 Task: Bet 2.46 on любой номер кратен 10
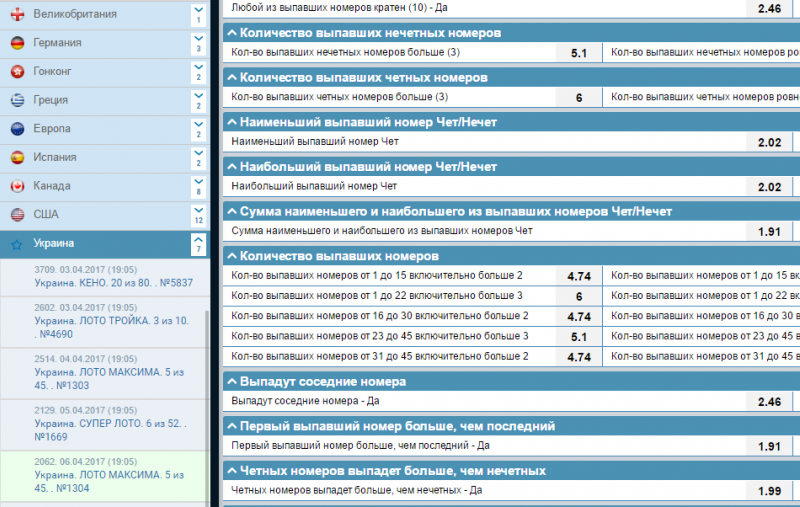pos(769,9)
